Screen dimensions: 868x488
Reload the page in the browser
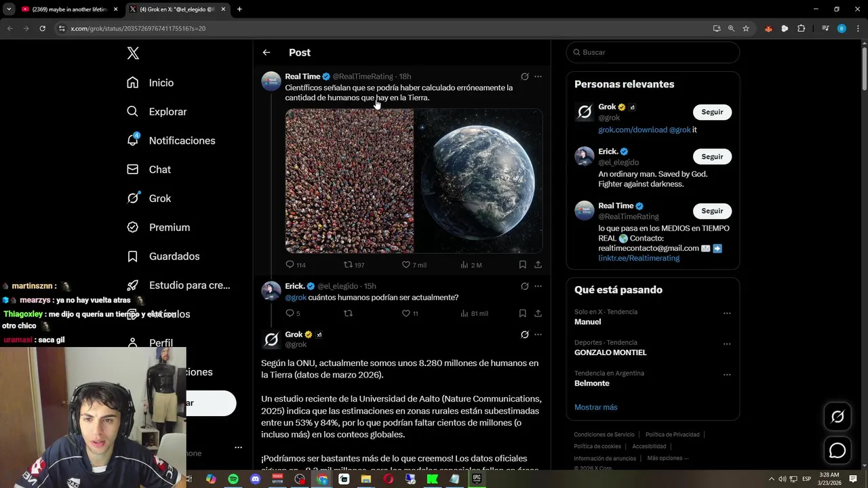42,28
